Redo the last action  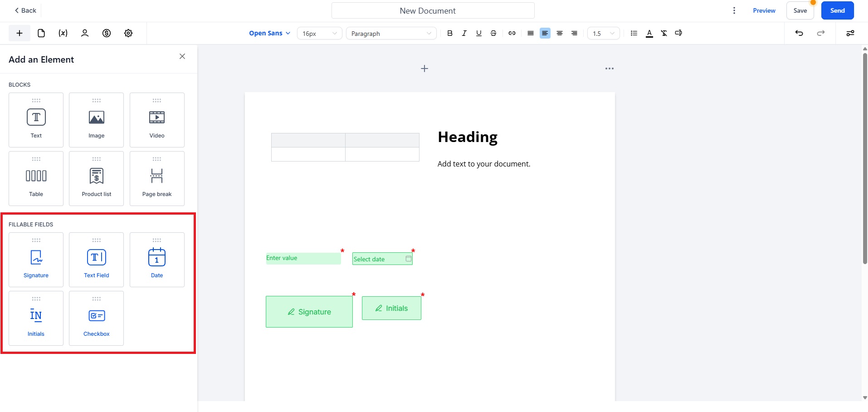coord(821,33)
